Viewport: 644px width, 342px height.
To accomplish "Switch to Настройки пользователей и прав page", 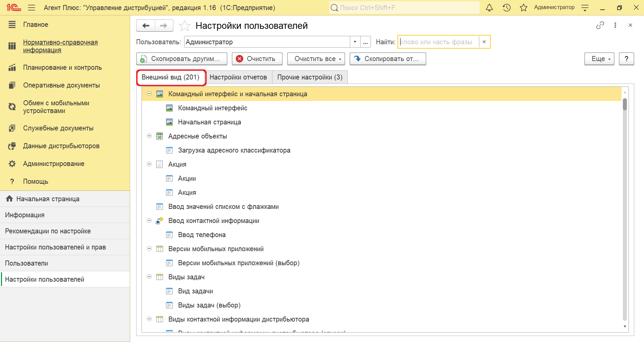I will (65, 247).
